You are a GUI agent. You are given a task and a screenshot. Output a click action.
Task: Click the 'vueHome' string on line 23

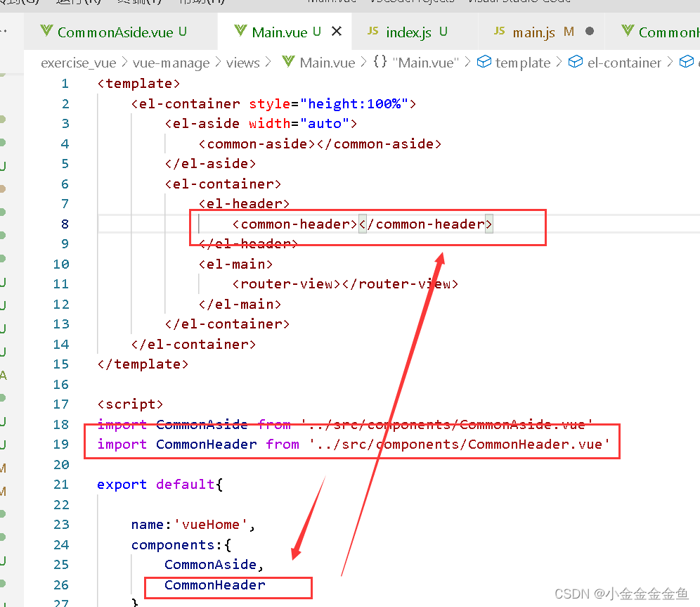click(211, 525)
